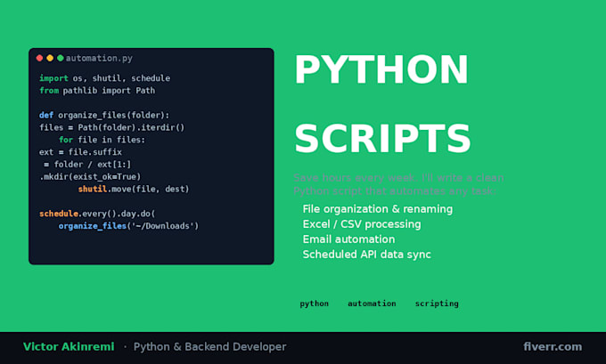Viewport: 606px width, 364px height.
Task: Click 'ext = file.suffix' line
Action: (80, 152)
